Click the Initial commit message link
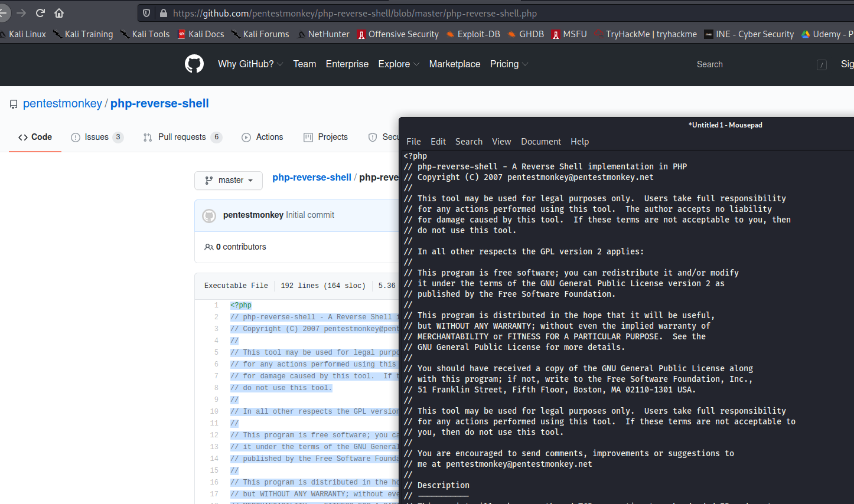This screenshot has height=504, width=854. pos(310,215)
